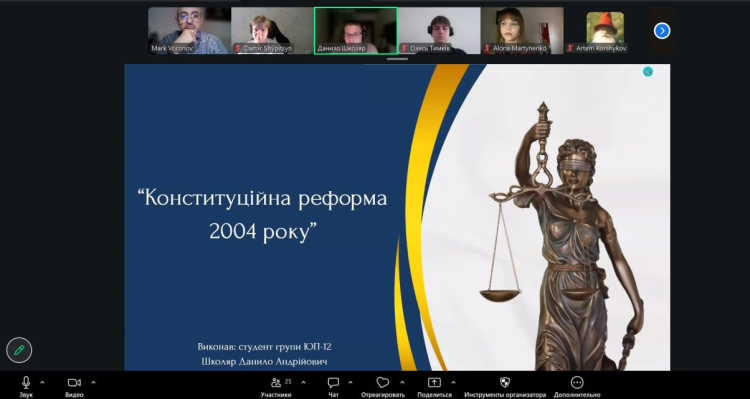Click muted mic icon beside Alona Martynenko
This screenshot has height=399, width=750.
pyautogui.click(x=487, y=48)
